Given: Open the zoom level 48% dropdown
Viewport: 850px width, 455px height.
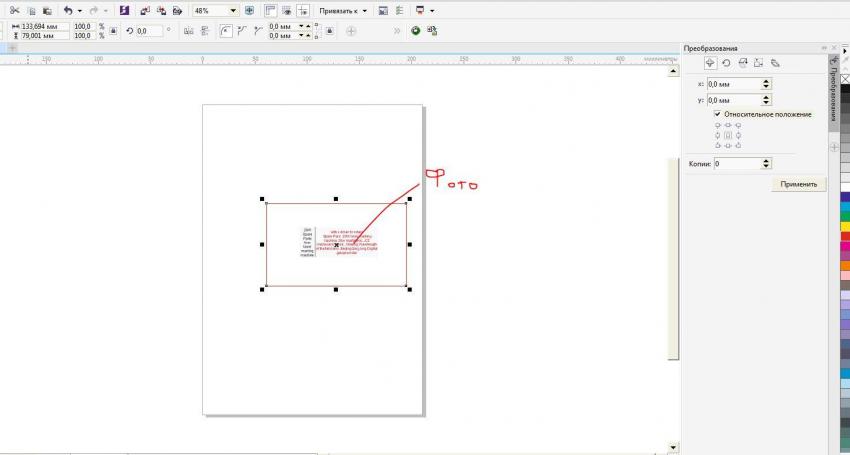Looking at the screenshot, I should (233, 10).
